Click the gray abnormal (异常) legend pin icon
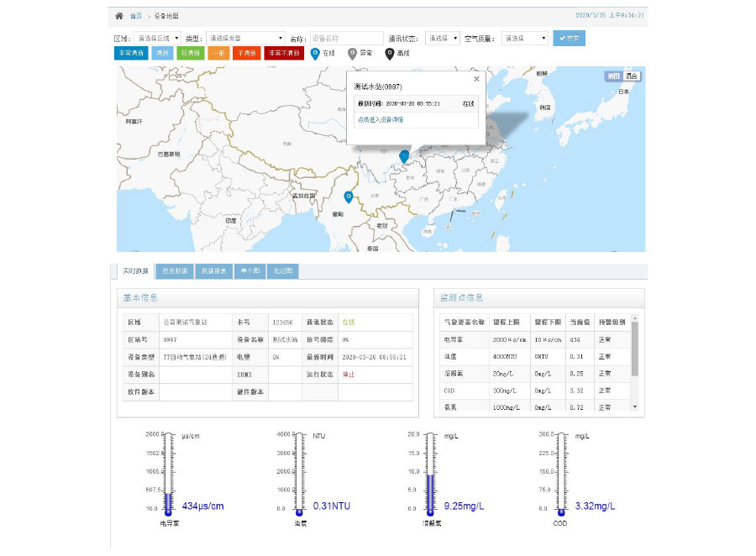This screenshot has width=756, height=556. pyautogui.click(x=352, y=53)
